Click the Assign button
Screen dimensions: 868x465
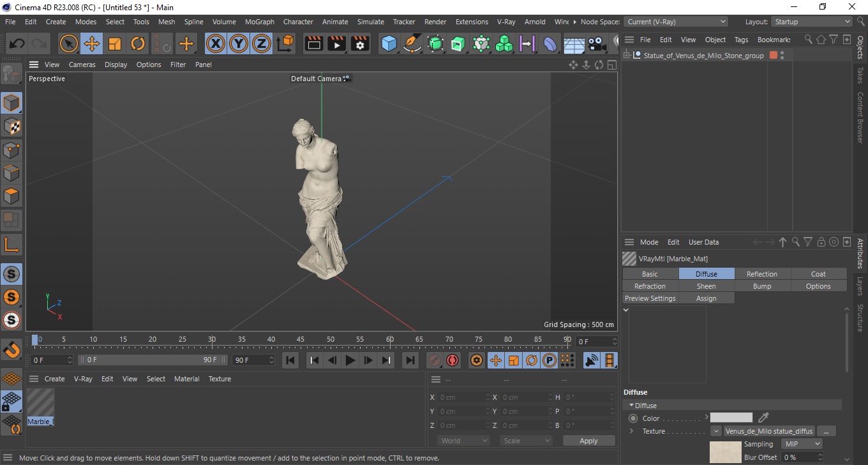coord(706,298)
